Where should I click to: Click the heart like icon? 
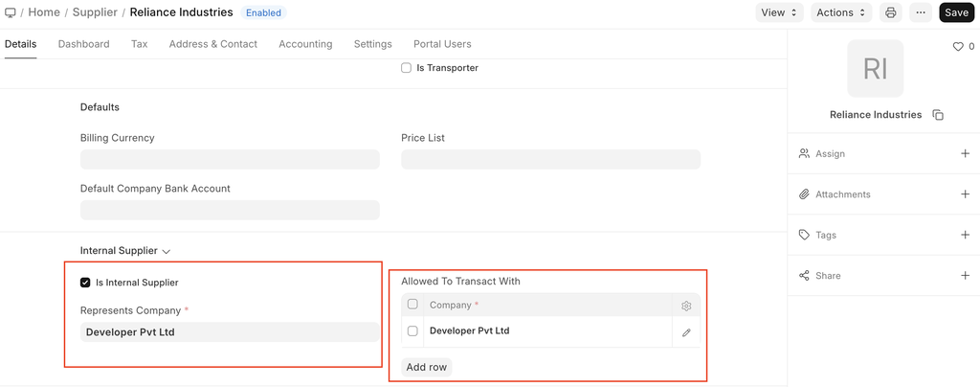click(x=957, y=46)
